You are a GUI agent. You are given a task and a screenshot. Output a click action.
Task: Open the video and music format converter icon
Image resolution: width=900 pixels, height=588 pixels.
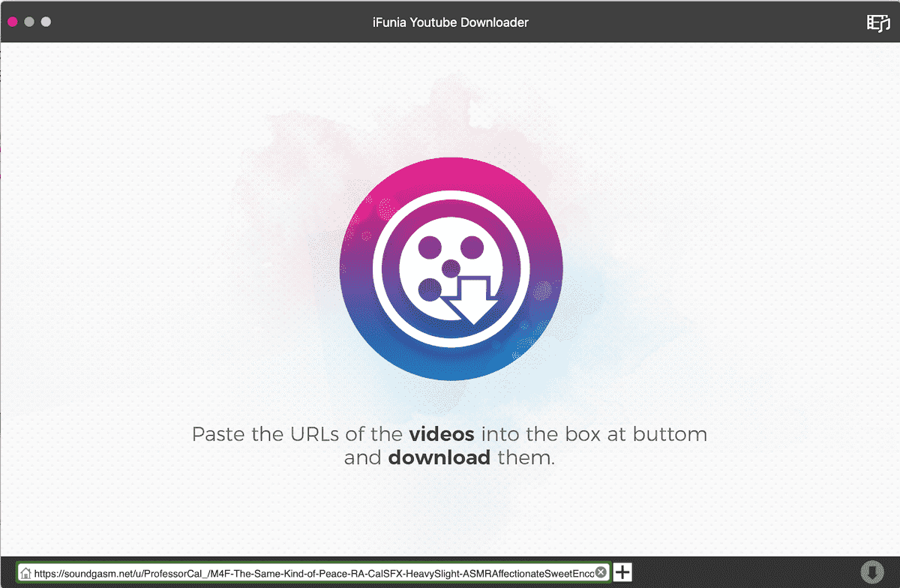coord(878,22)
